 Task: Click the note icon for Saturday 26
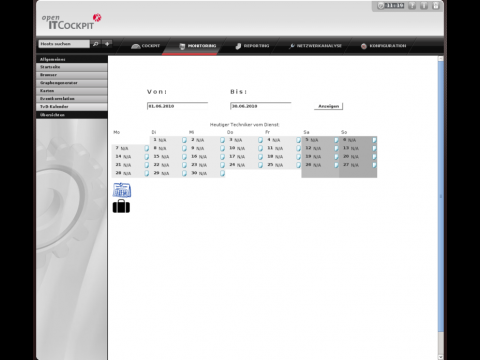coord(336,165)
